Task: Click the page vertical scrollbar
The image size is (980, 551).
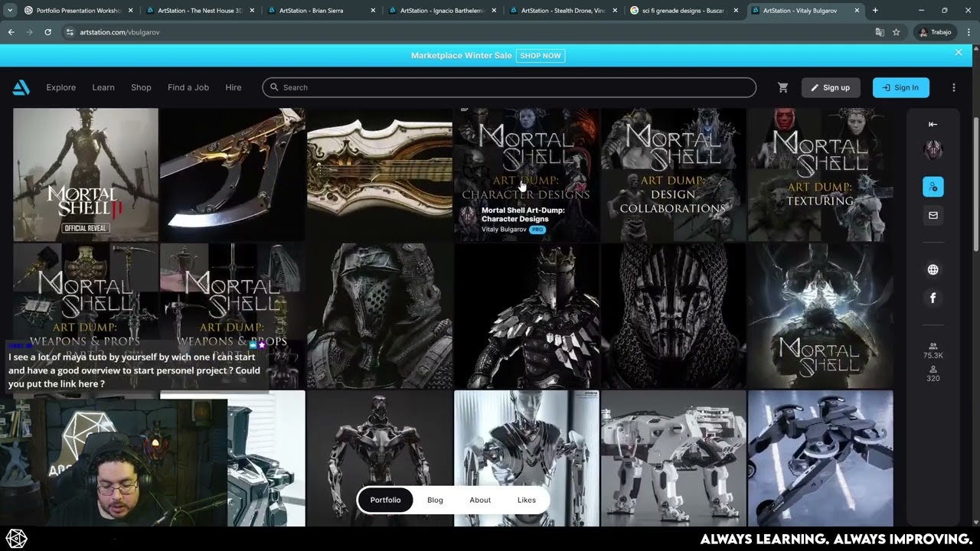Action: point(975,184)
